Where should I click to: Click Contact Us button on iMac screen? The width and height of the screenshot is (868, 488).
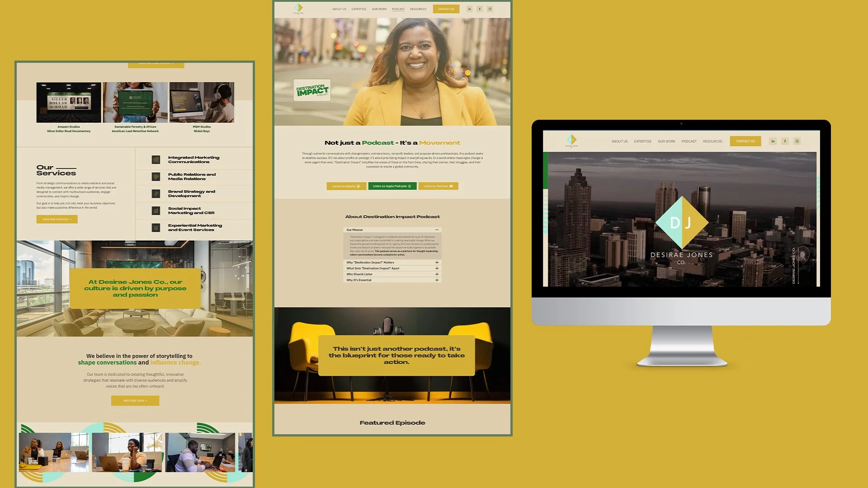click(x=745, y=141)
